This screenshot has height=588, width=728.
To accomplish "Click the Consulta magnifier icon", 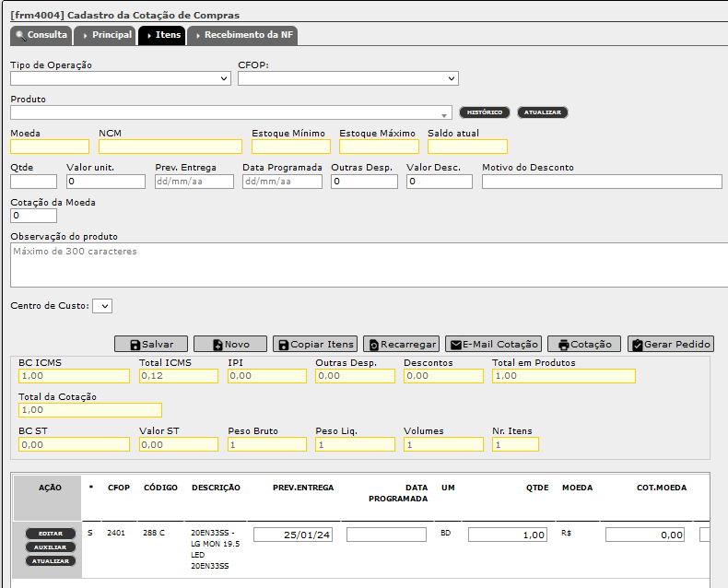I will click(20, 35).
